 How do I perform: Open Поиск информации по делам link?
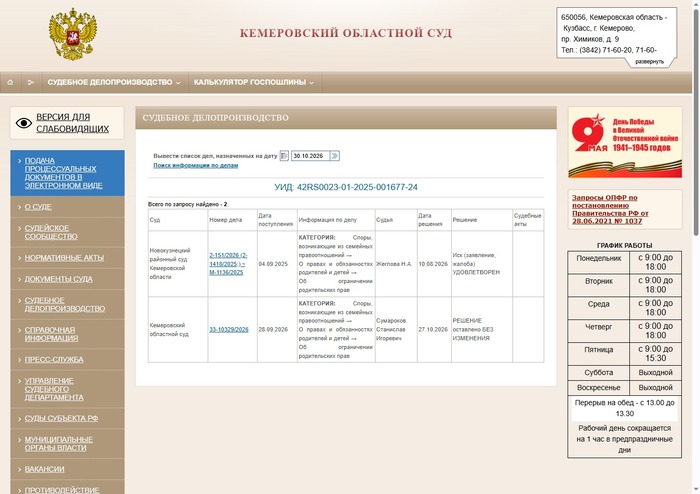(196, 165)
